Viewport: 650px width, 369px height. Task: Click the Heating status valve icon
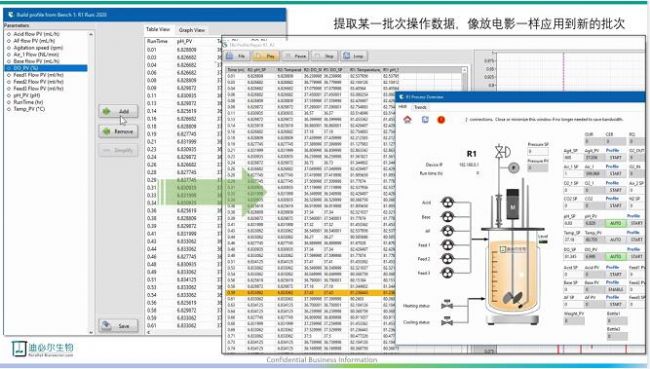point(447,305)
